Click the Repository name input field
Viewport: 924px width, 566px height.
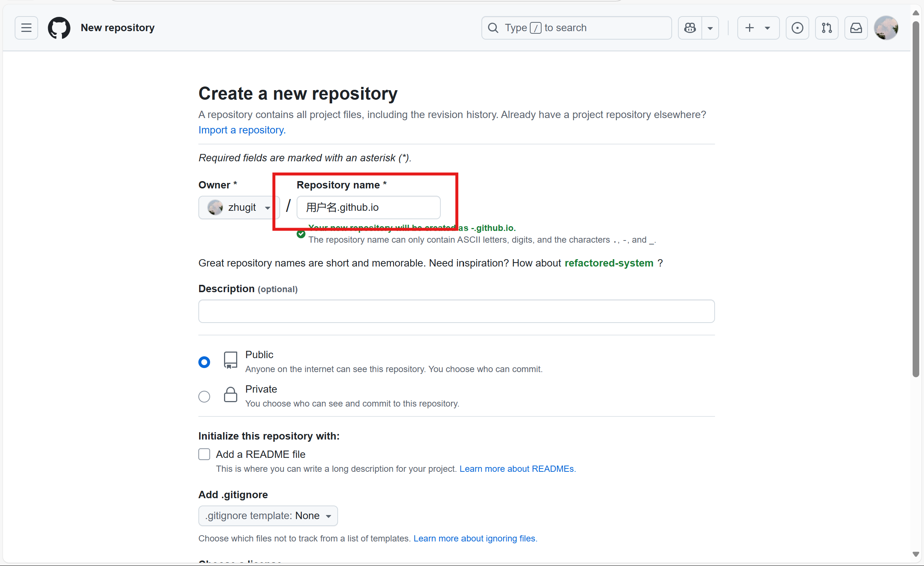(368, 207)
